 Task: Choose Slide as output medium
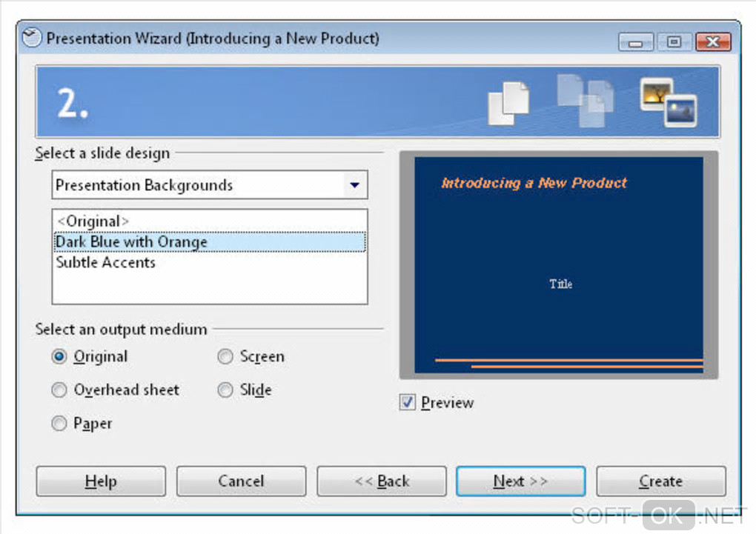(225, 390)
